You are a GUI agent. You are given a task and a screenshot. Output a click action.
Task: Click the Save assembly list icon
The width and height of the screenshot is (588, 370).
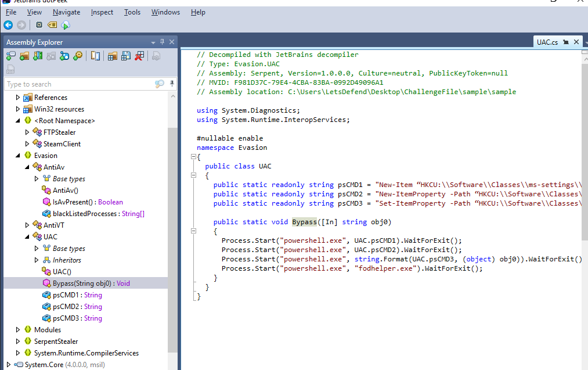click(126, 56)
